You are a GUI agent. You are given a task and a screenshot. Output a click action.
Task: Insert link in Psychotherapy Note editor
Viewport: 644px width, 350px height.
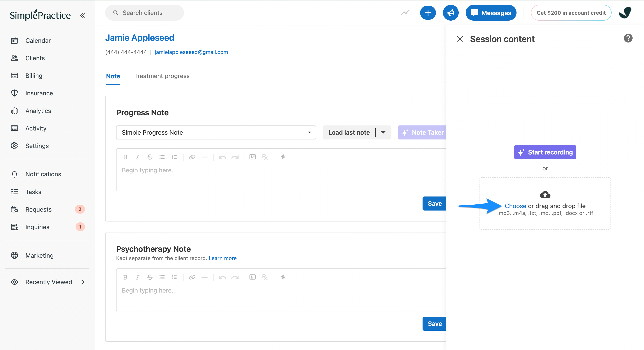[192, 277]
